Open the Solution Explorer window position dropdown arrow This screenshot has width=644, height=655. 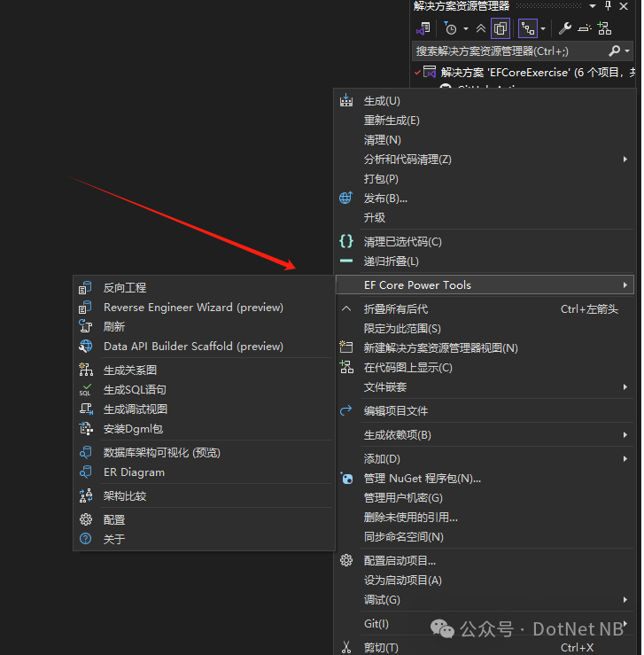593,6
